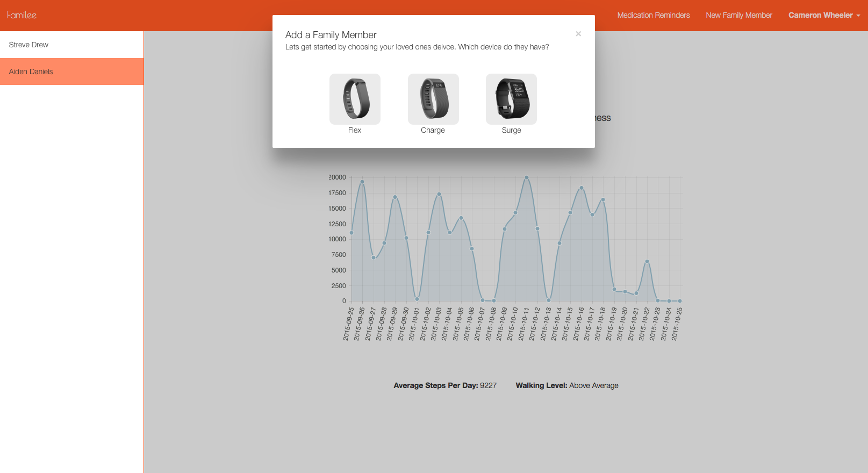This screenshot has width=868, height=473.
Task: Click the 2015-10-22 chart data point
Action: 647,261
